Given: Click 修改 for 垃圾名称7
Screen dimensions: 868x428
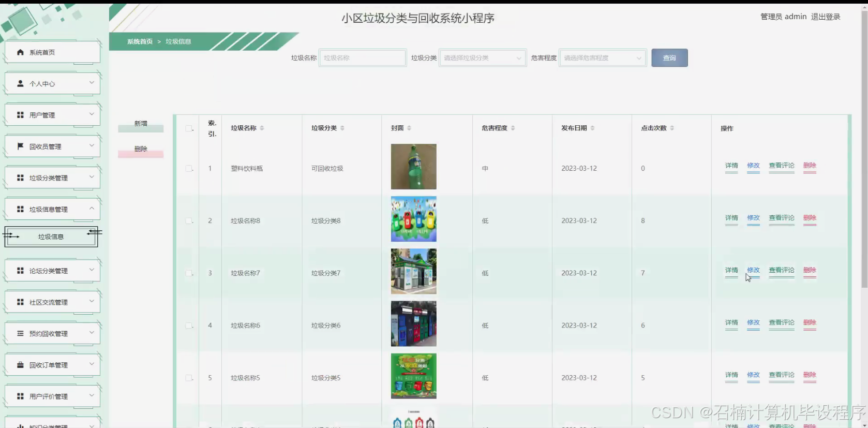Looking at the screenshot, I should click(753, 271).
